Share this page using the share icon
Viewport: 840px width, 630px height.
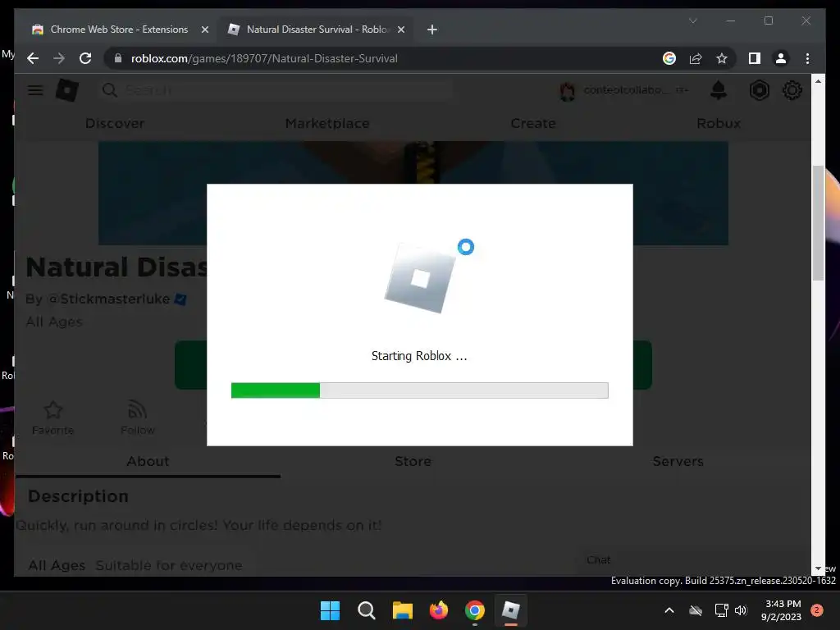click(696, 58)
